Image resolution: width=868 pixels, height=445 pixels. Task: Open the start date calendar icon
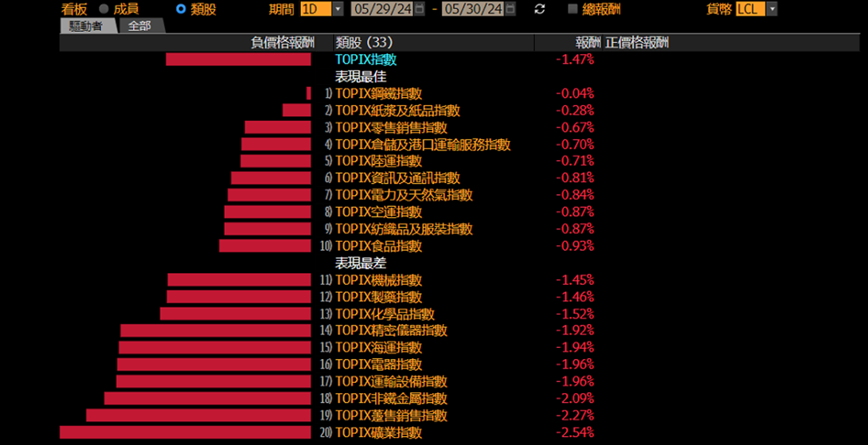420,9
